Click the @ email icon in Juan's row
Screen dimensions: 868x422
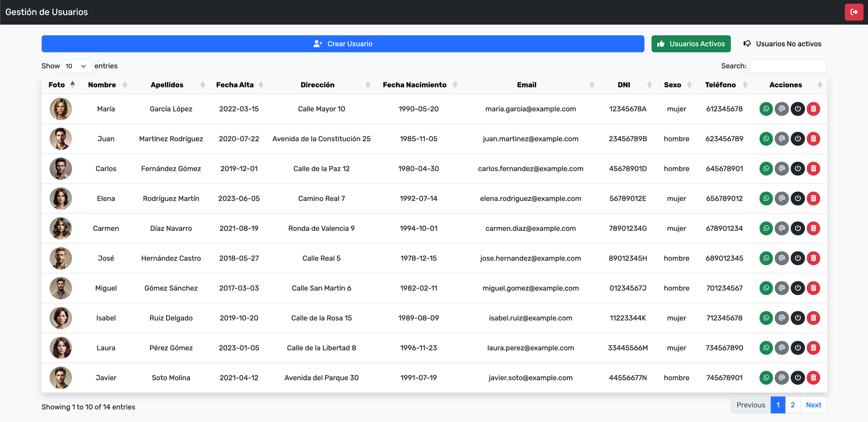coord(782,138)
